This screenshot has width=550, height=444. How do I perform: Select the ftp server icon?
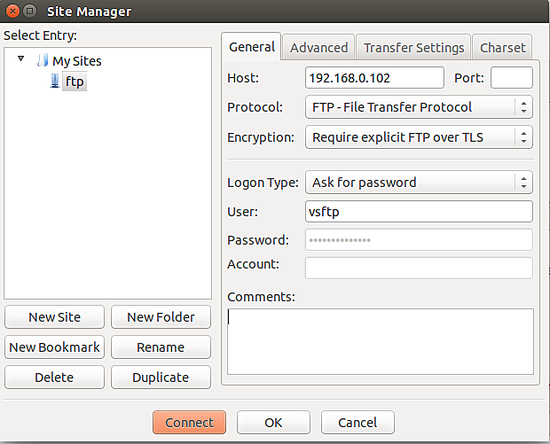[55, 81]
